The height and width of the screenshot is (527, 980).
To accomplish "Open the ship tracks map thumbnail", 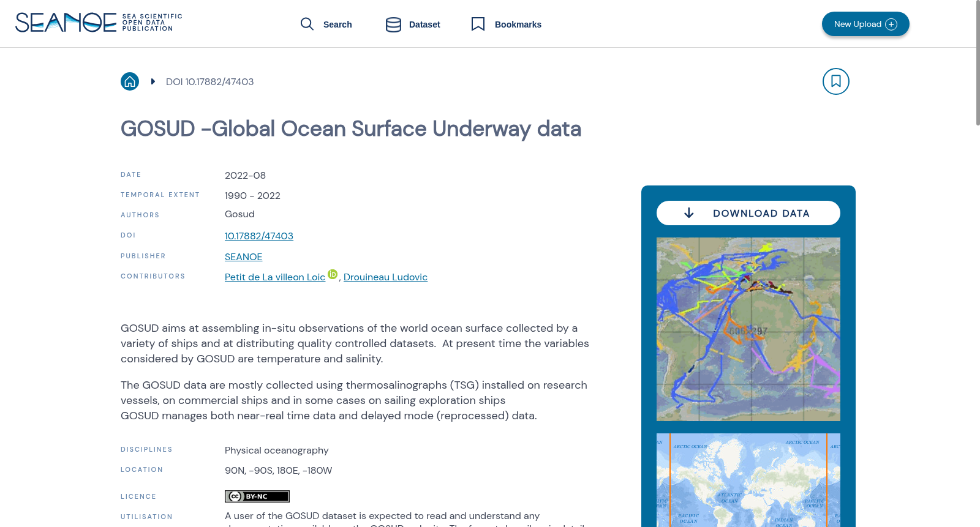I will click(x=748, y=329).
